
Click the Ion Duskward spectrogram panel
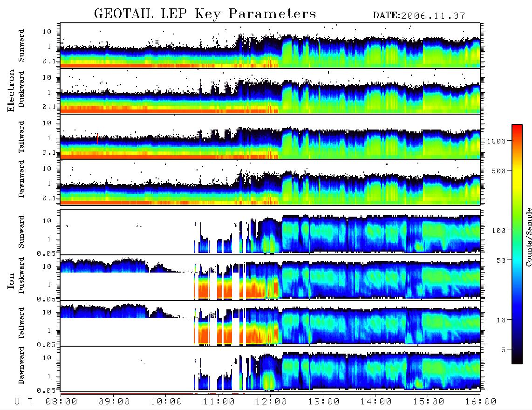click(x=270, y=277)
